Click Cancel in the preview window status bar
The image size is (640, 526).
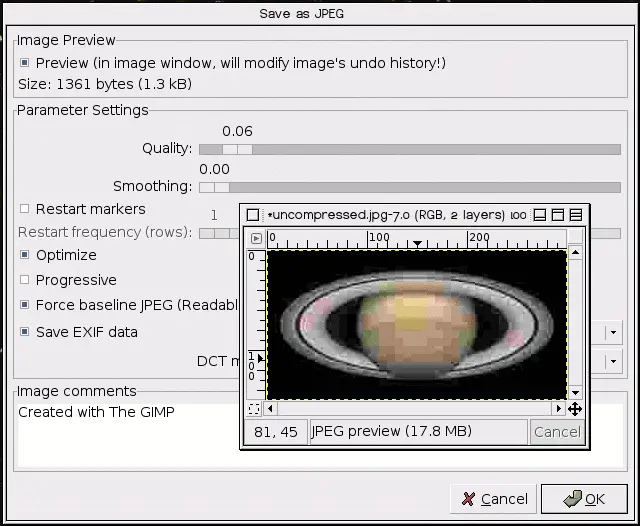coord(557,432)
